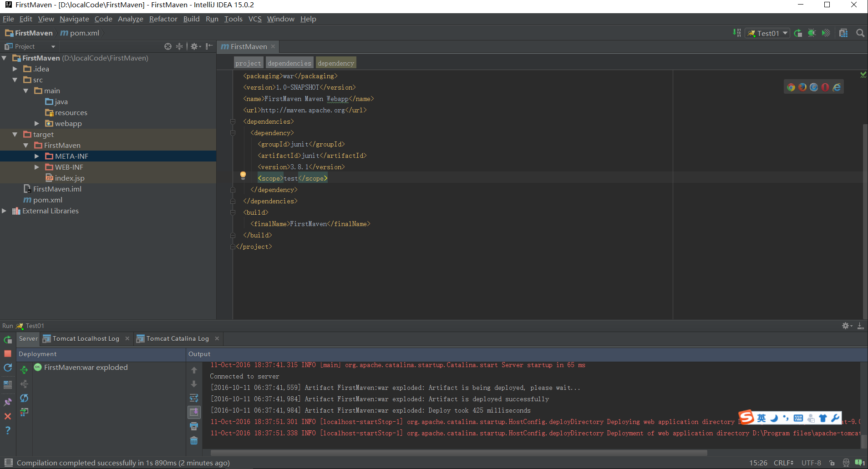Select the Server tab in Run panel
The width and height of the screenshot is (868, 469).
tap(28, 338)
